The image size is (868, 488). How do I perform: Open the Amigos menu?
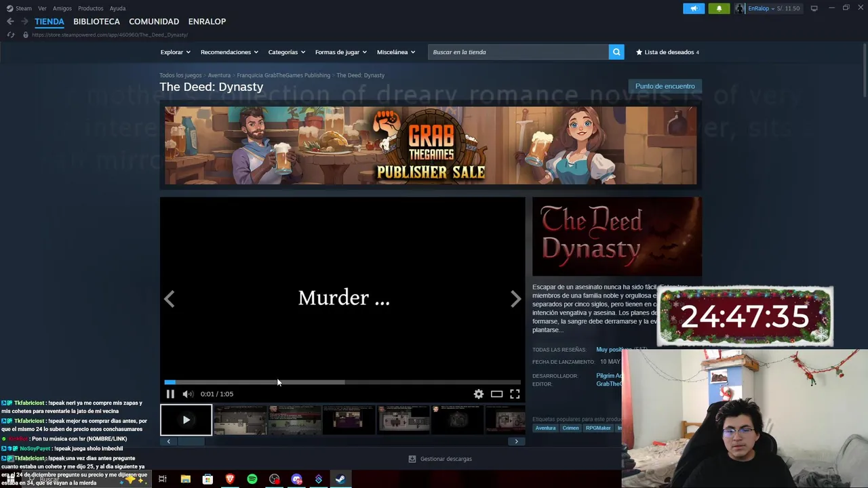pos(62,8)
